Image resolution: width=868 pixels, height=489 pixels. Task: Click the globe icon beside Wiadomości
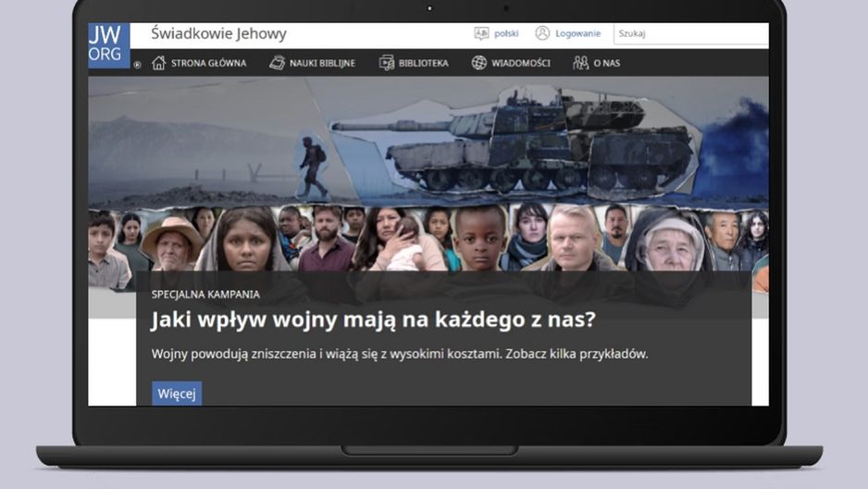478,63
